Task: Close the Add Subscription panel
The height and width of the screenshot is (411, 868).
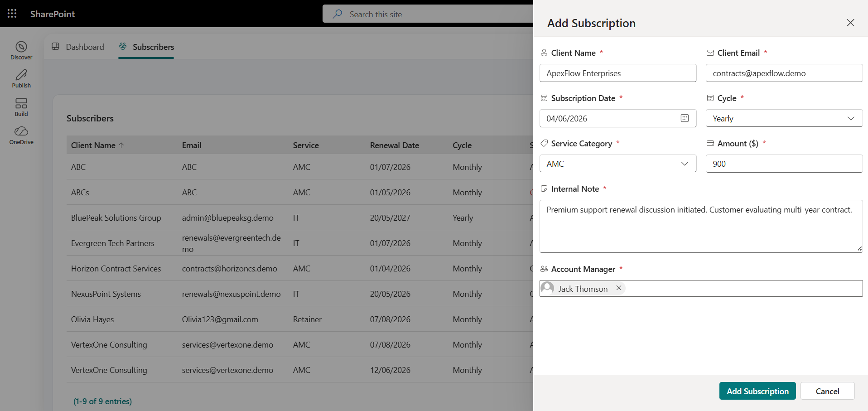Action: tap(850, 23)
